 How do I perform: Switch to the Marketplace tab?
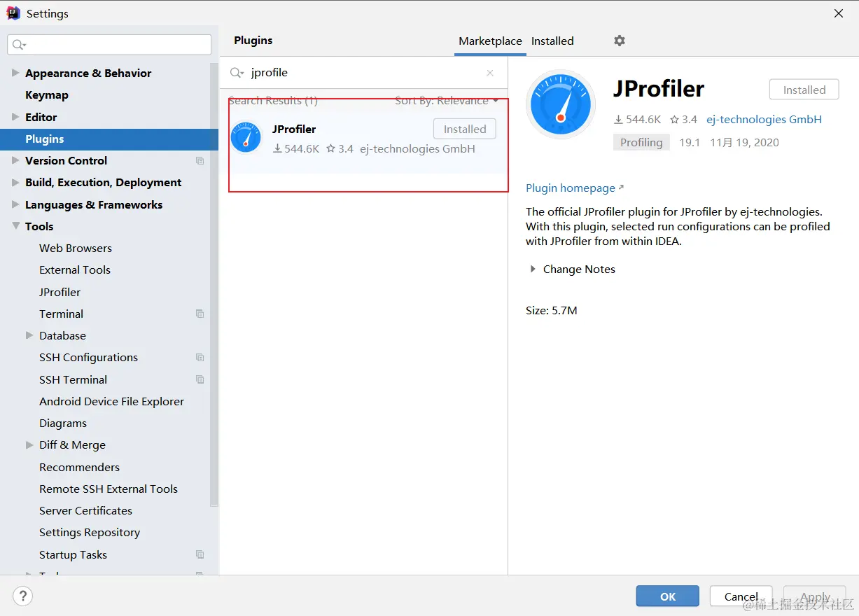490,41
